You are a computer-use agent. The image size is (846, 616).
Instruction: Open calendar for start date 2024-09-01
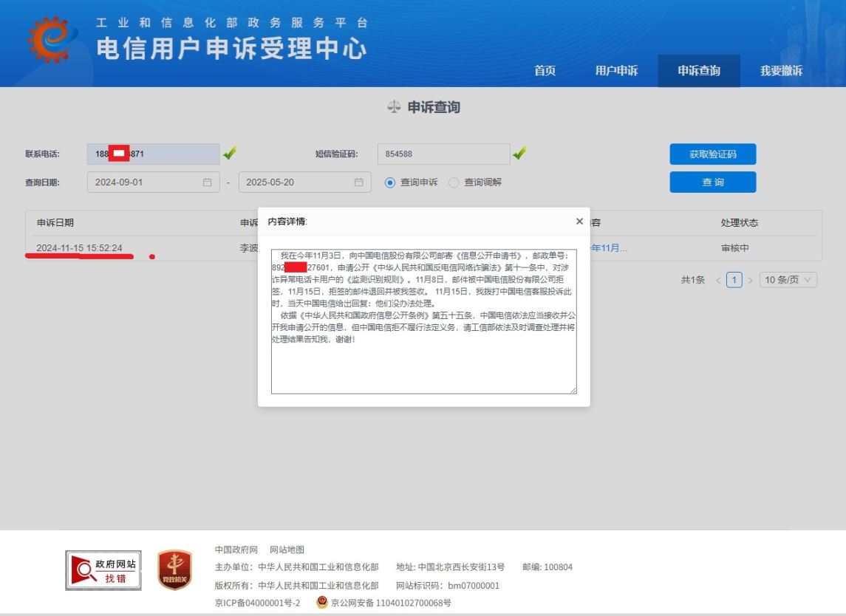pyautogui.click(x=207, y=182)
